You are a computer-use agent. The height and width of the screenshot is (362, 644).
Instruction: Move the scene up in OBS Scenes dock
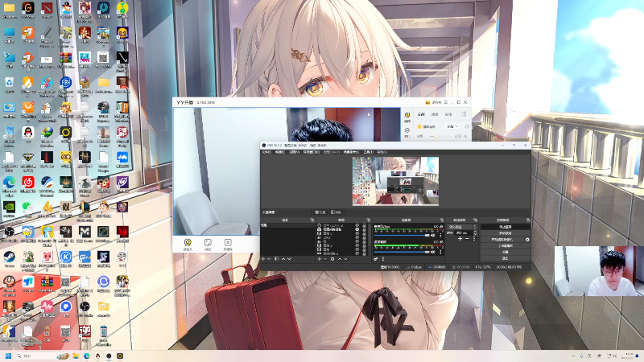click(283, 259)
